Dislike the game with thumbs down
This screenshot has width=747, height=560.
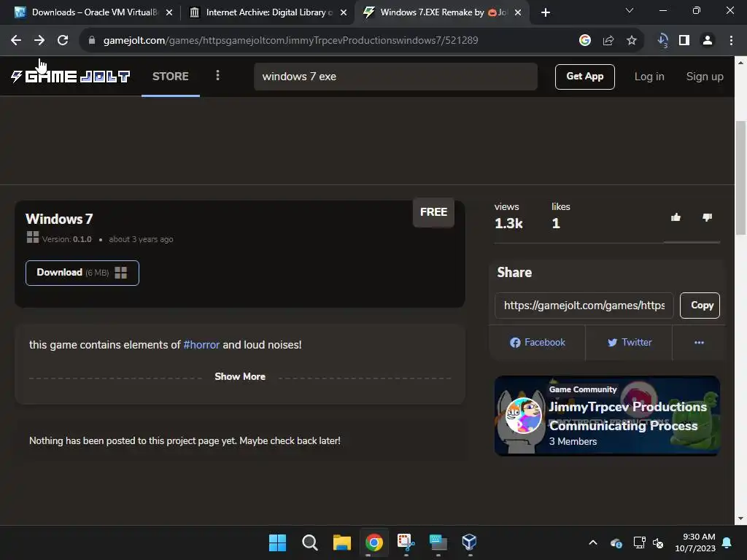tap(708, 217)
